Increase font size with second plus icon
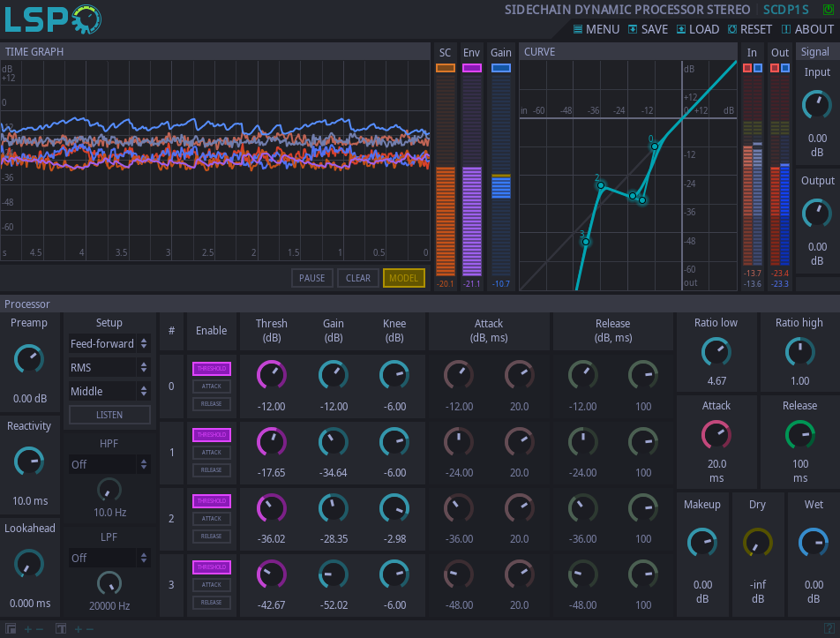 [79, 629]
